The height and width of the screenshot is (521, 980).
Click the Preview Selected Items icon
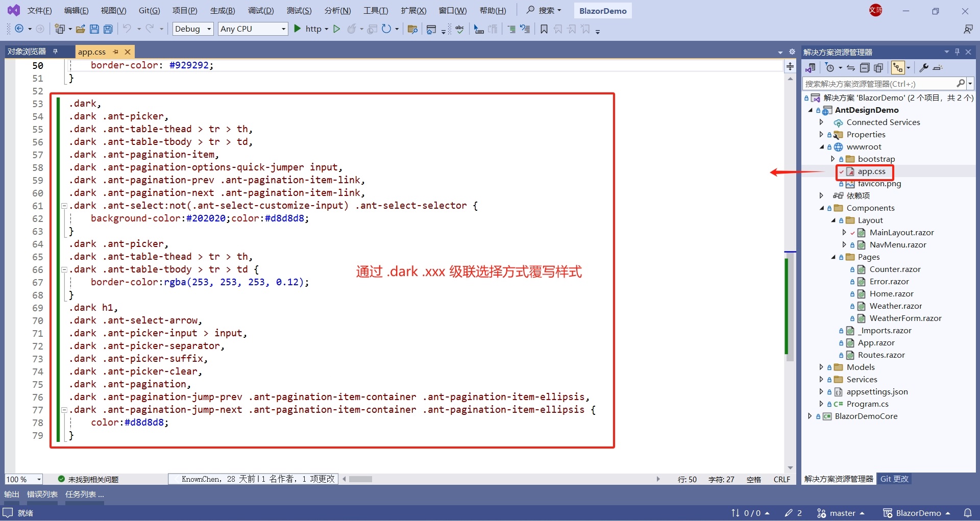pos(938,68)
